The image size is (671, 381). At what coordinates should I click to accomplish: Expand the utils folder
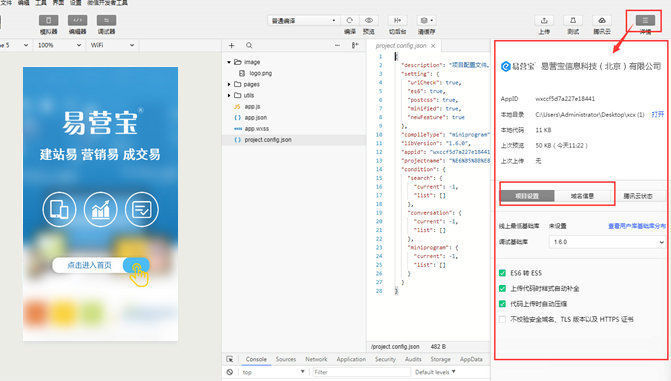point(229,95)
